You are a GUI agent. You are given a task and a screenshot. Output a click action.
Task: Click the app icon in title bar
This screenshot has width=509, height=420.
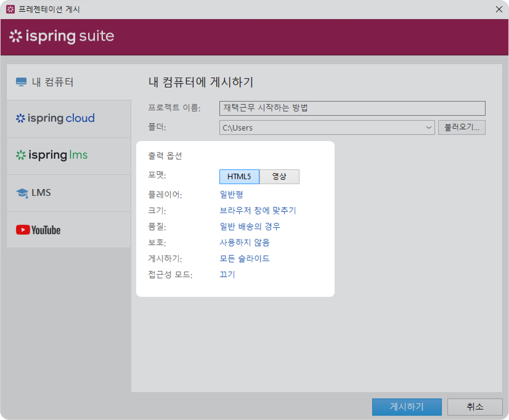10,10
